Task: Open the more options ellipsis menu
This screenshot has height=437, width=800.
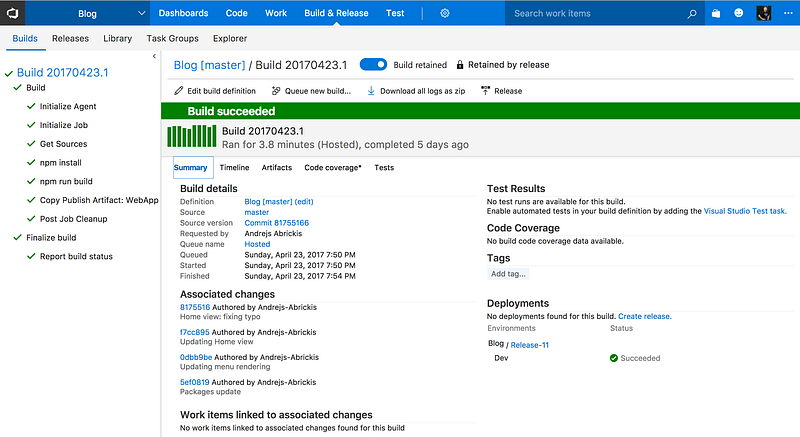Action: point(788,13)
